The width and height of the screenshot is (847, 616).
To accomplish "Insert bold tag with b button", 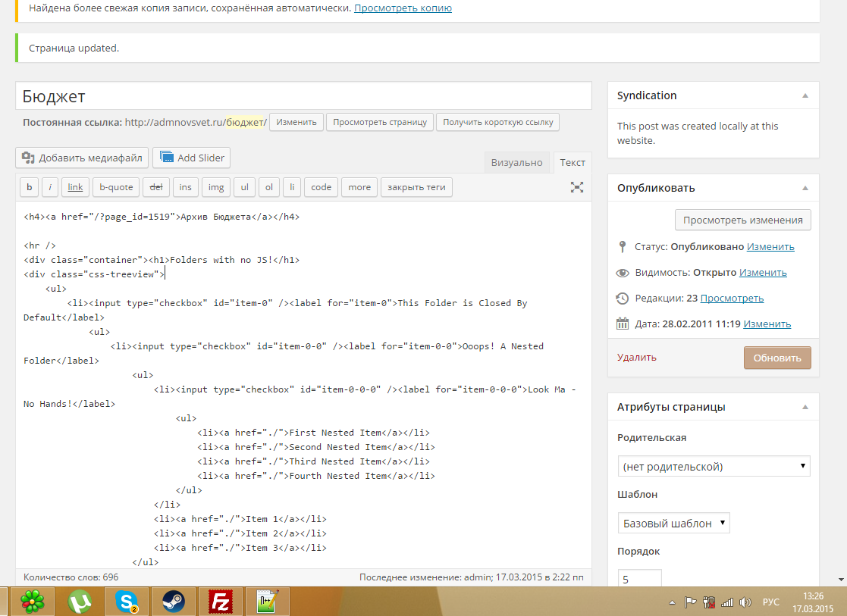I will click(x=29, y=187).
